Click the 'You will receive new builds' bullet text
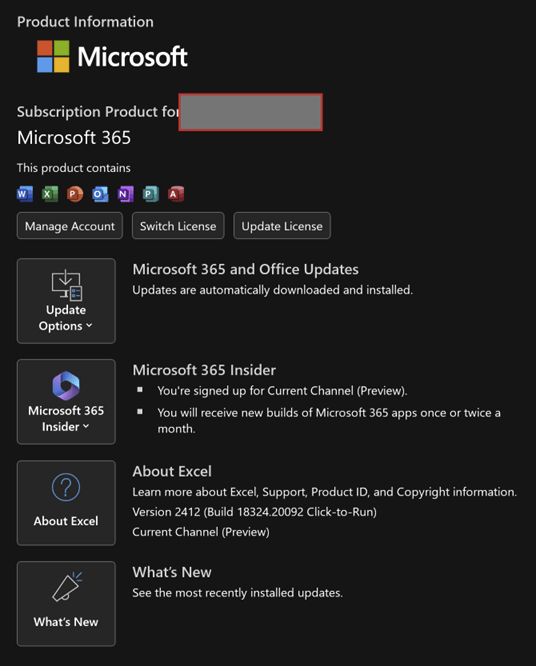 [329, 420]
